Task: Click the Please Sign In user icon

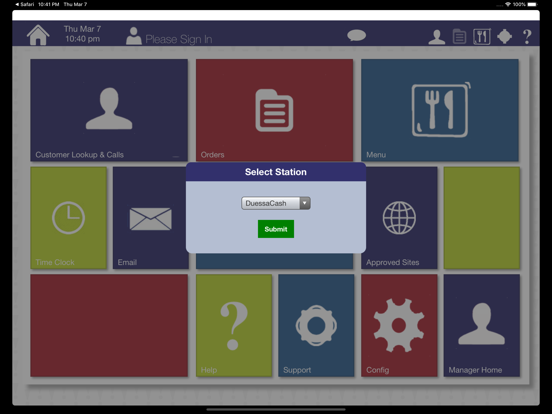Action: pyautogui.click(x=133, y=36)
